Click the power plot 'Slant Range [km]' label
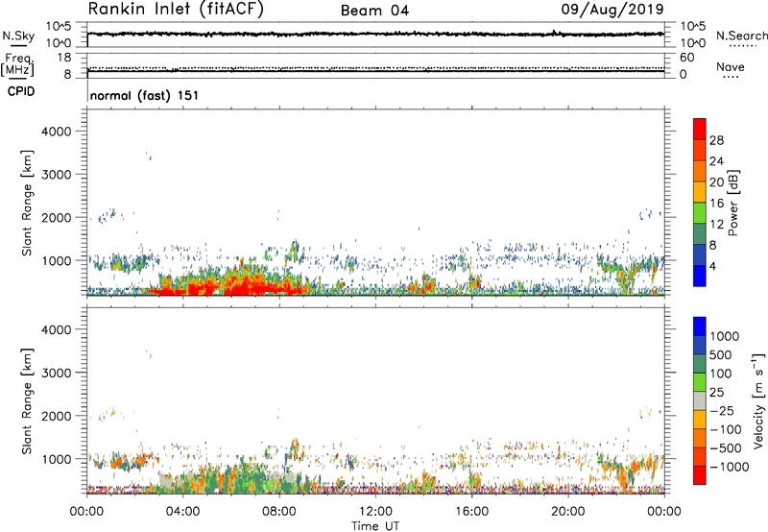 [27, 203]
